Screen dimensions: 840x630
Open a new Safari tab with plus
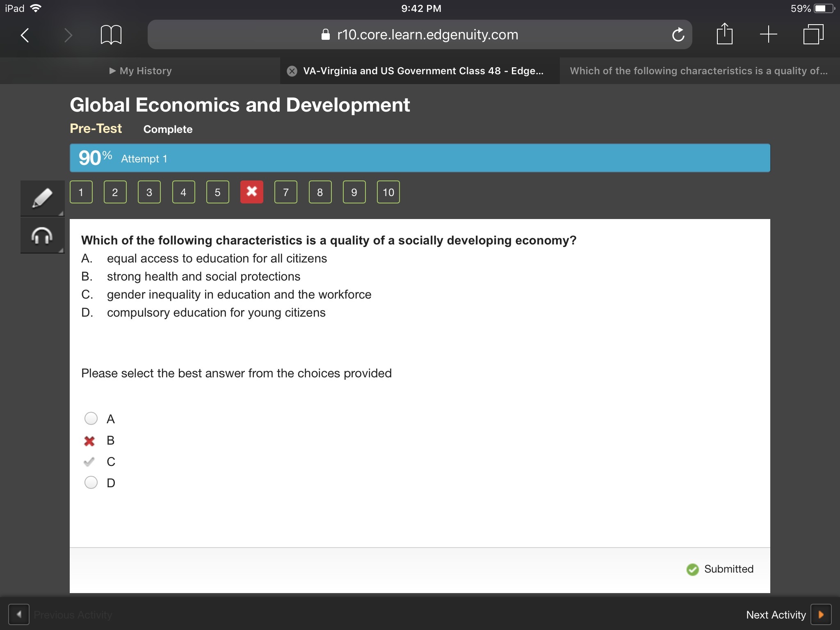(768, 34)
